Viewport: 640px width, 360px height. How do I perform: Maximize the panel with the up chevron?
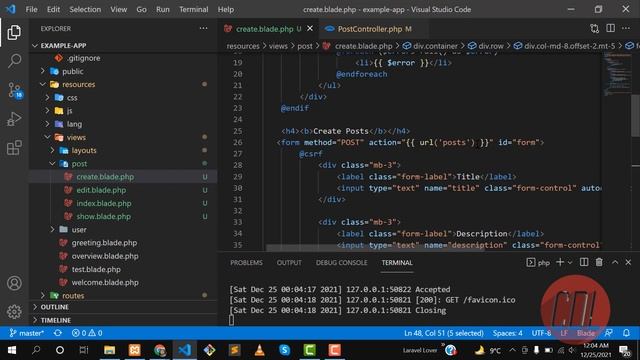(615, 262)
